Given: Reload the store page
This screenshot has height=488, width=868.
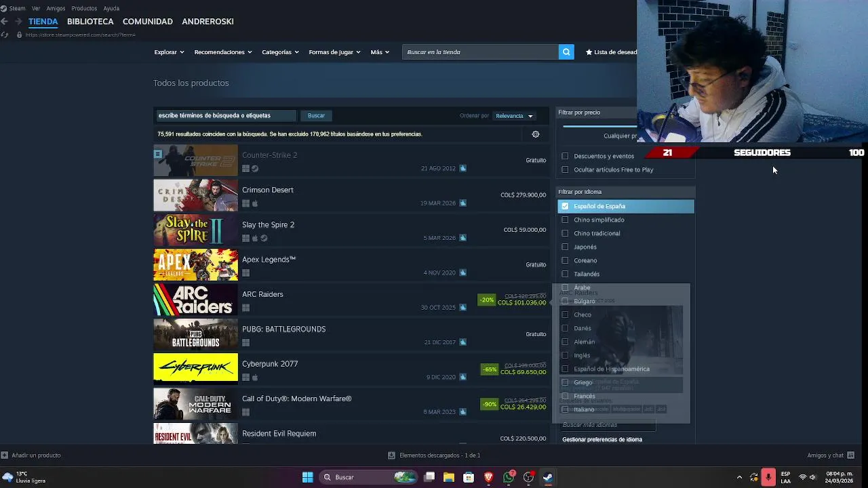Looking at the screenshot, I should tap(5, 35).
